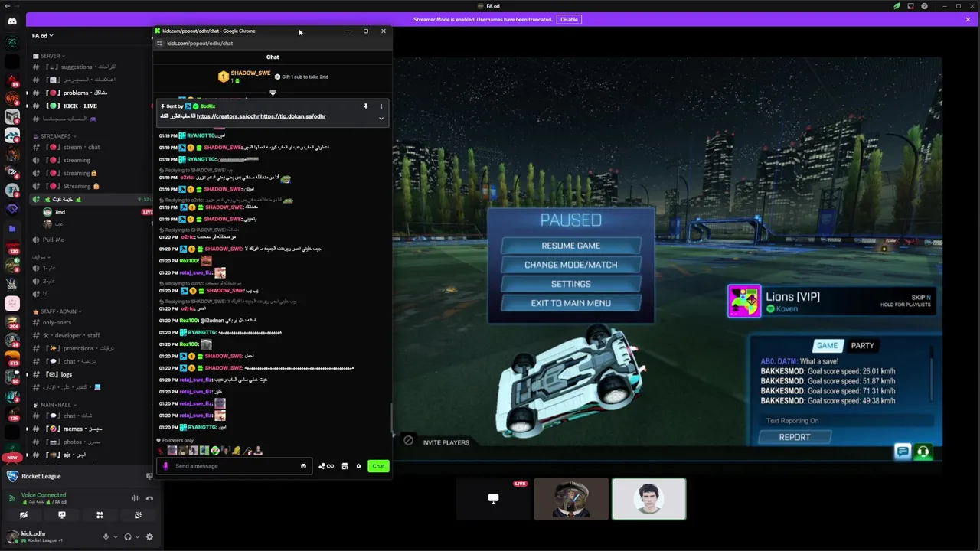Click the Send a message field
Screen dimensions: 980x551
pos(234,466)
